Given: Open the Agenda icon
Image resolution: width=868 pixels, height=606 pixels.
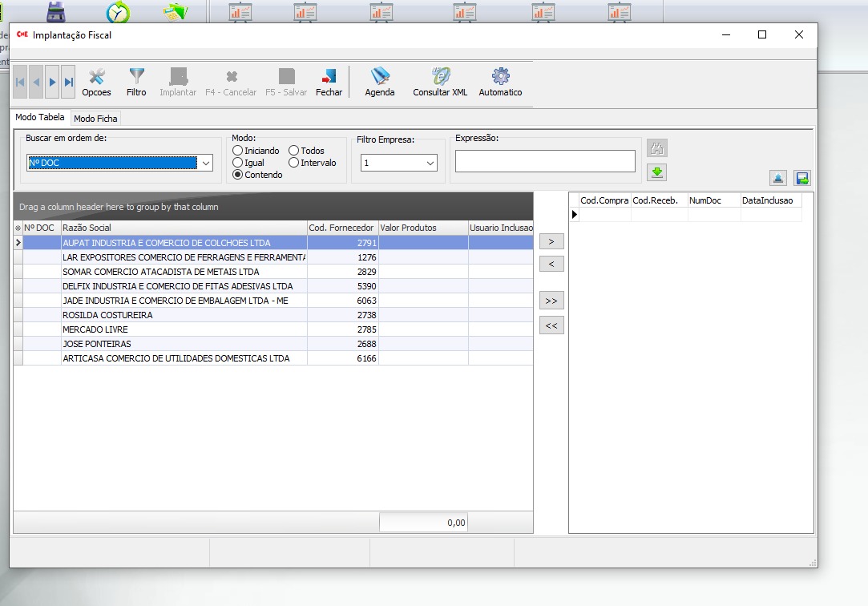Looking at the screenshot, I should coord(380,78).
